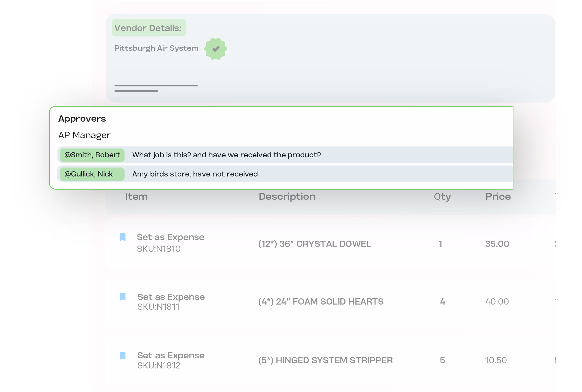Click bookmark icon beside SKU:N1810
This screenshot has width=582, height=392.
pyautogui.click(x=123, y=237)
